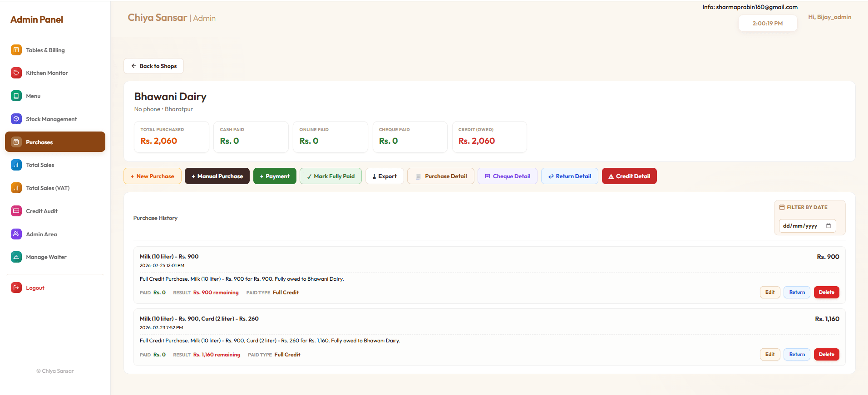Click the Hi, Bijay_admin greeting
868x395 pixels.
(829, 17)
